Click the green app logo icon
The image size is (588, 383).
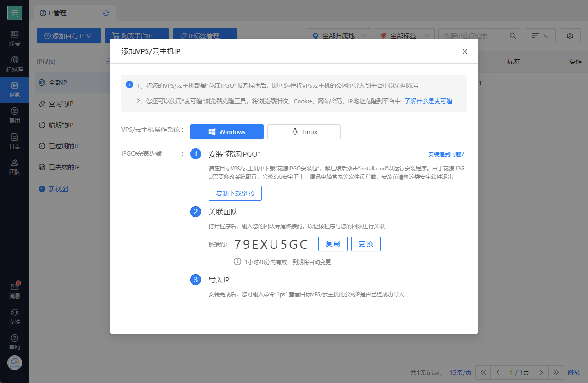click(x=15, y=13)
